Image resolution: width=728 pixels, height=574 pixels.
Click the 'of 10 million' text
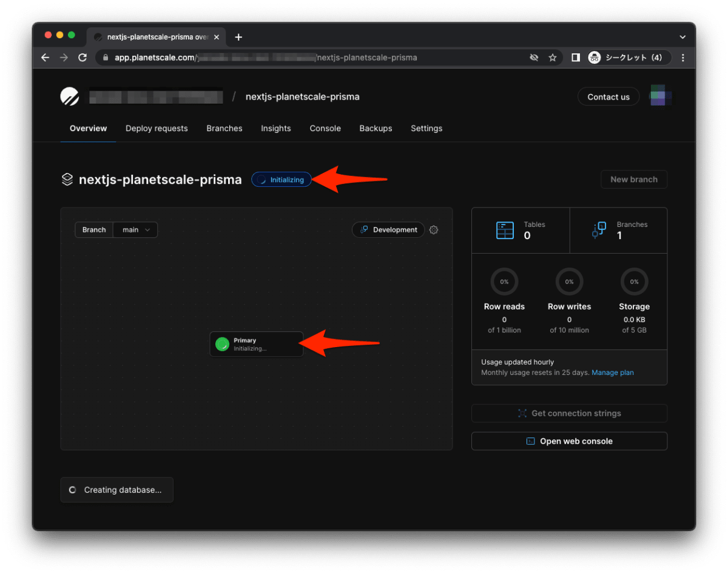click(569, 330)
